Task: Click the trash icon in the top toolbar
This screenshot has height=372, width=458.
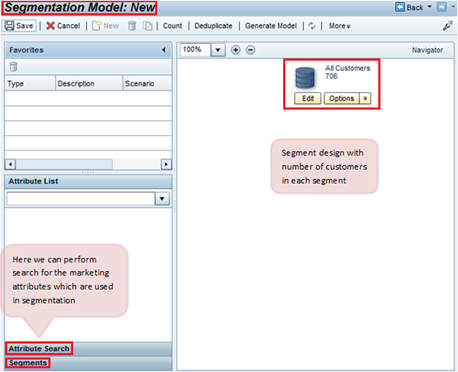Action: [132, 26]
